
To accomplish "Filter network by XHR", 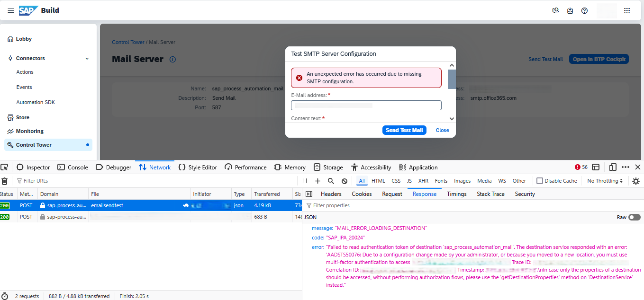I will tap(423, 181).
